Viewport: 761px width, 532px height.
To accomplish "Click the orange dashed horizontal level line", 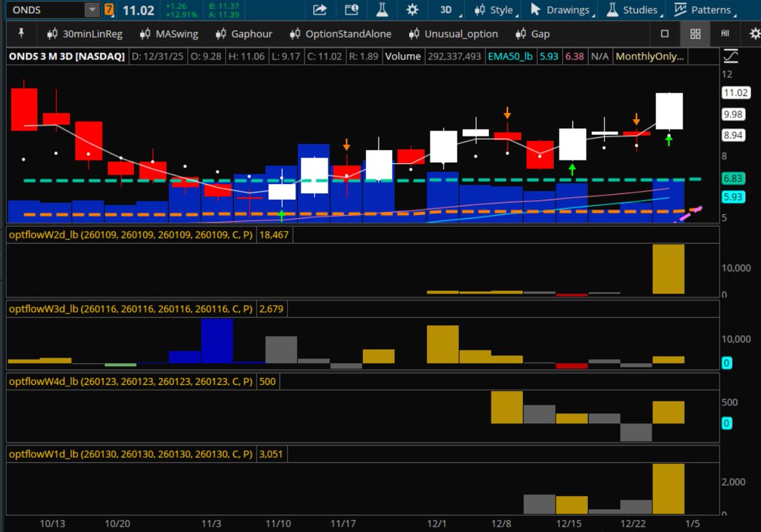I will 362,212.
